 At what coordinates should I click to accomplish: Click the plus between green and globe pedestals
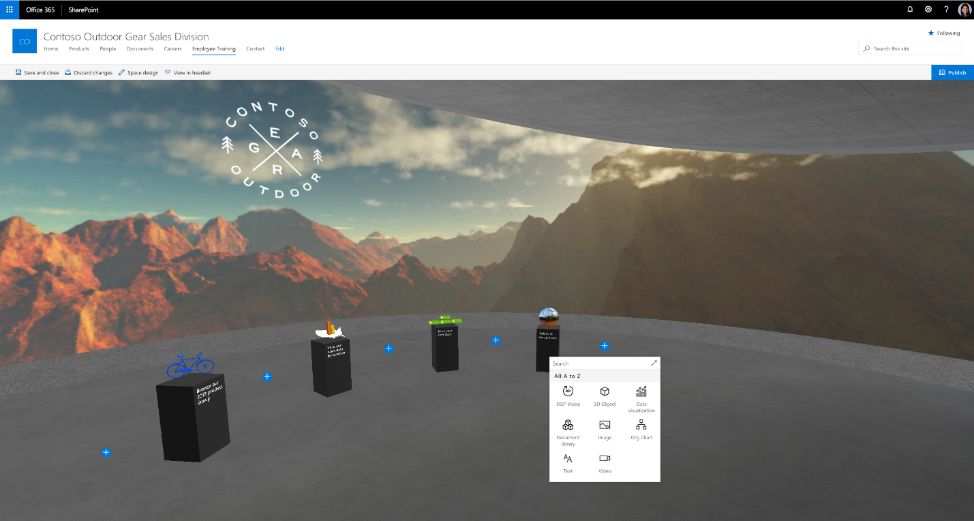(496, 340)
